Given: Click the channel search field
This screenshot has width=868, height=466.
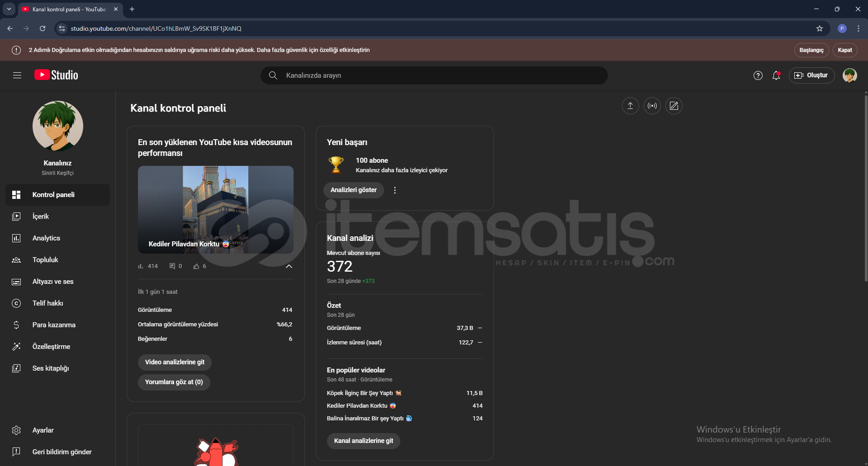Looking at the screenshot, I should pyautogui.click(x=434, y=75).
